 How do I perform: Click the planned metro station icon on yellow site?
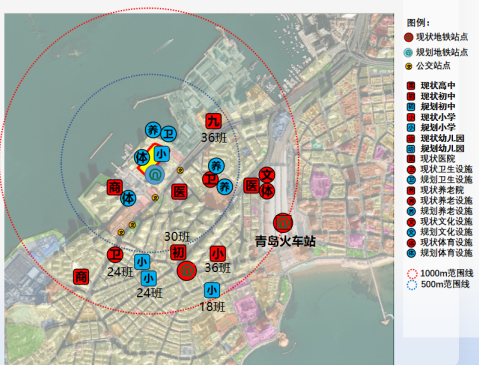(x=155, y=174)
